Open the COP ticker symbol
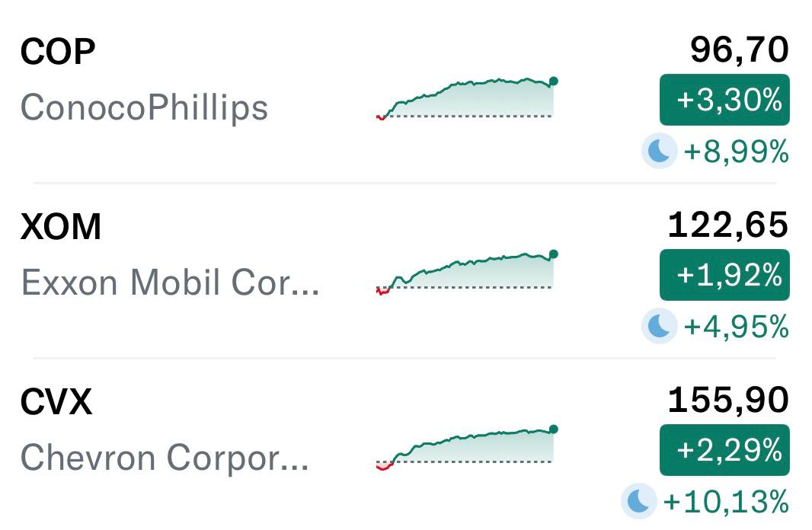 click(x=58, y=53)
